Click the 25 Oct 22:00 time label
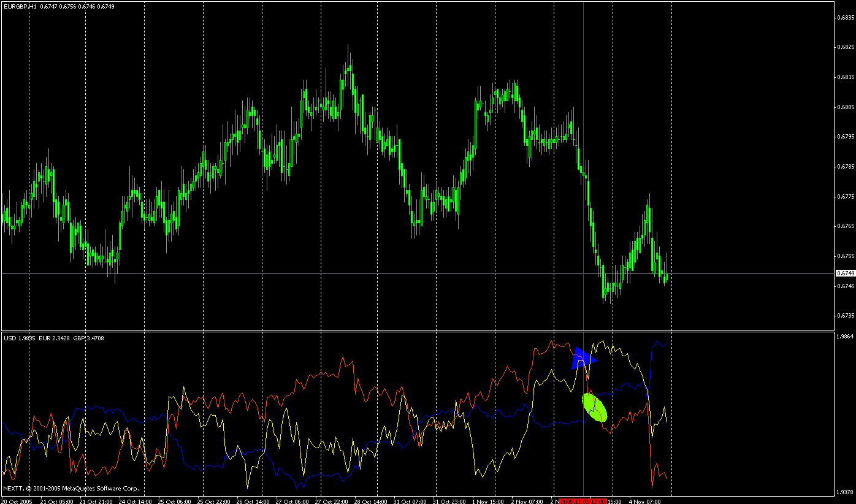The image size is (856, 504). pyautogui.click(x=213, y=501)
